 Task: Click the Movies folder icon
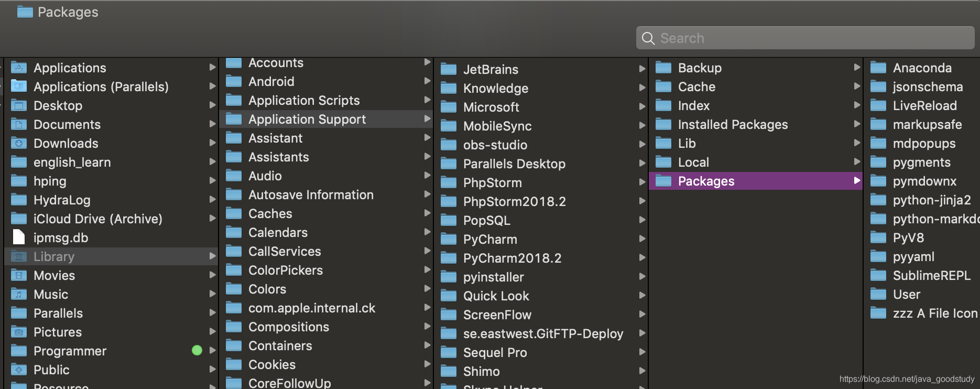coord(19,275)
